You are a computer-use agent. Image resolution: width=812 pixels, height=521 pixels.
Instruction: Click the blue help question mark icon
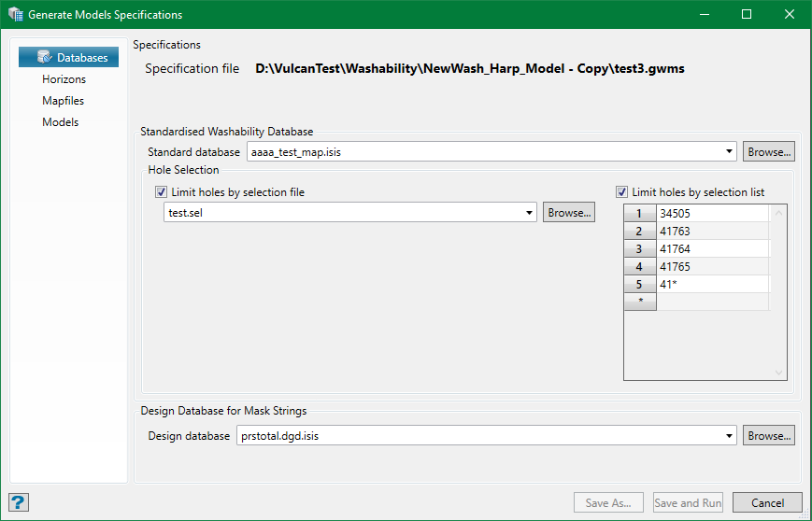pos(19,502)
